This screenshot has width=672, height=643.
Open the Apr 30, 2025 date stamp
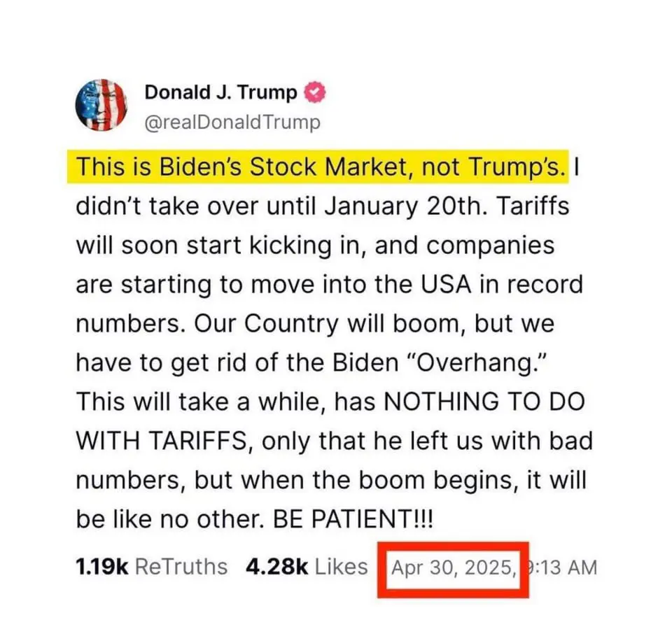454,567
